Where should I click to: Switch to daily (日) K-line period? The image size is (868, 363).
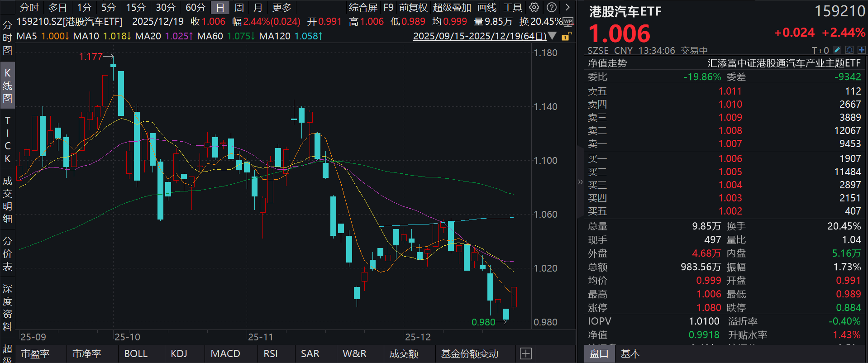click(x=220, y=7)
